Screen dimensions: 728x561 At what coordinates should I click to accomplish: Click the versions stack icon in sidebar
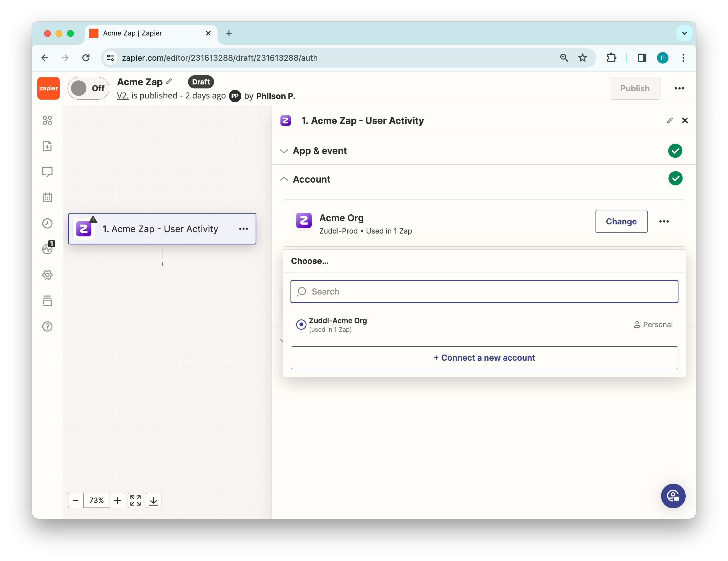click(x=47, y=301)
